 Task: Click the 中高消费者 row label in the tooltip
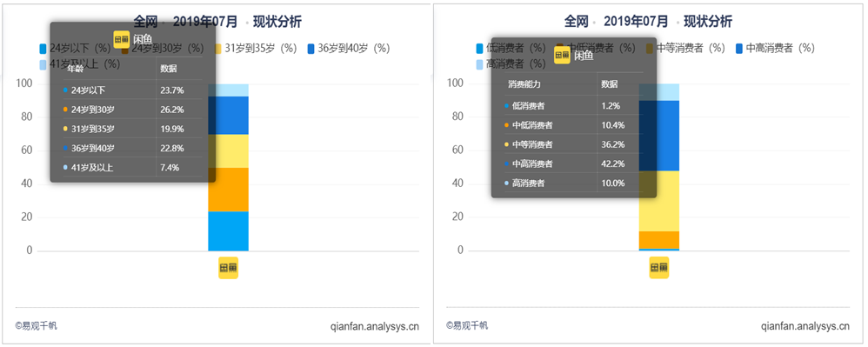532,163
